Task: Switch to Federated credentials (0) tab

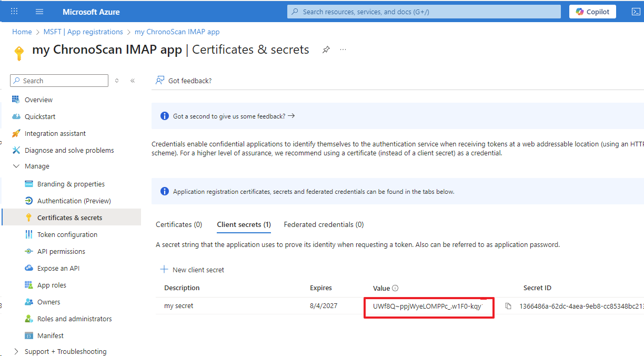Action: [324, 224]
